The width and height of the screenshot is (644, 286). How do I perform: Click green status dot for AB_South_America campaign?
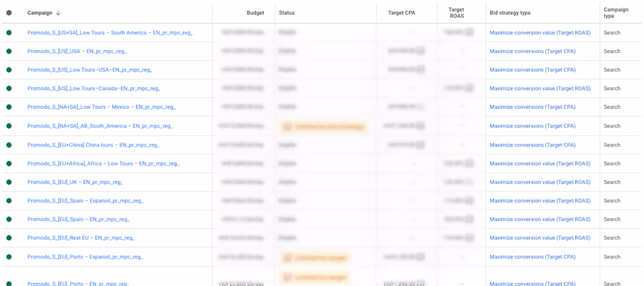tap(9, 126)
